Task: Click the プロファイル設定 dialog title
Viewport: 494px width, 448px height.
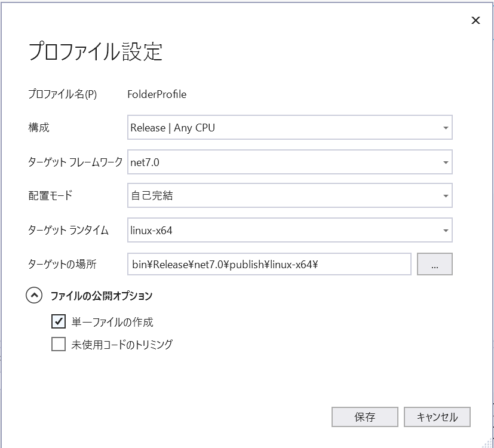Action: (96, 51)
